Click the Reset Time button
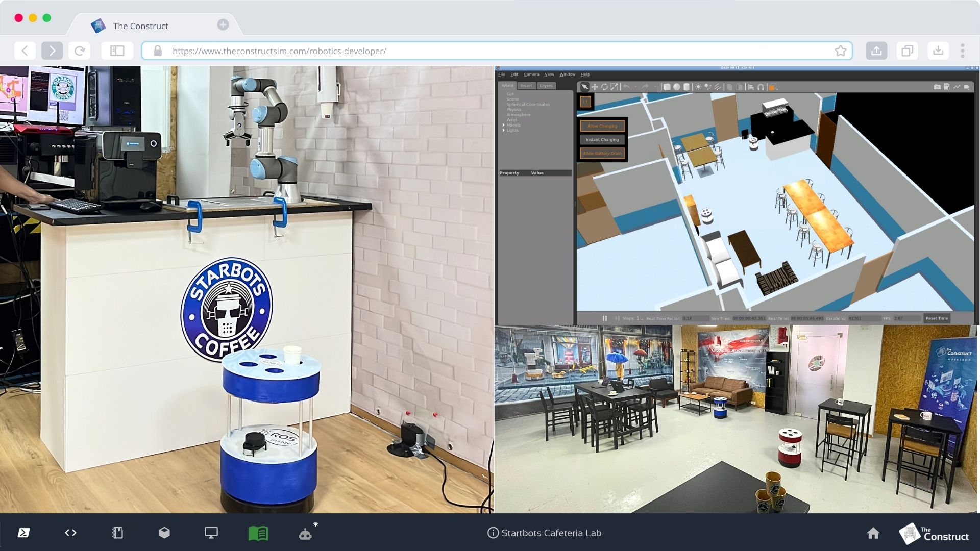The height and width of the screenshot is (551, 980). click(937, 318)
